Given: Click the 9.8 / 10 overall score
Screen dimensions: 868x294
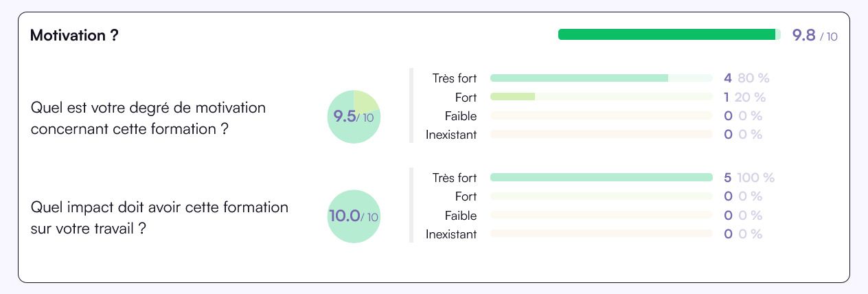Looking at the screenshot, I should click(815, 35).
